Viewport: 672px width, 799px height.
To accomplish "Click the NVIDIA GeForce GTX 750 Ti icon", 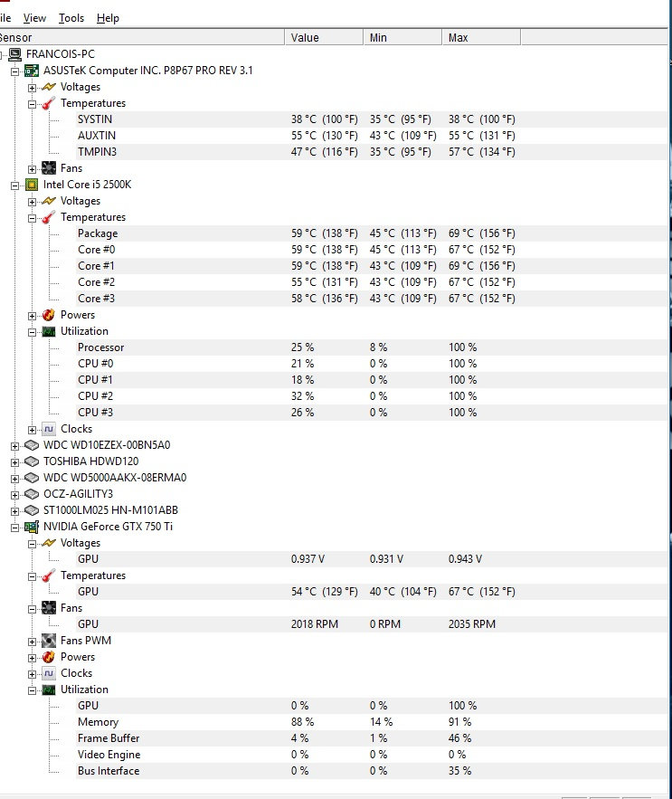I will (x=31, y=527).
